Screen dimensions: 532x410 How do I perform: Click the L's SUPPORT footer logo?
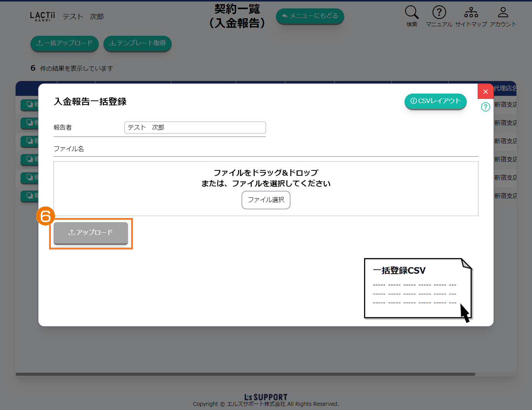pyautogui.click(x=266, y=397)
